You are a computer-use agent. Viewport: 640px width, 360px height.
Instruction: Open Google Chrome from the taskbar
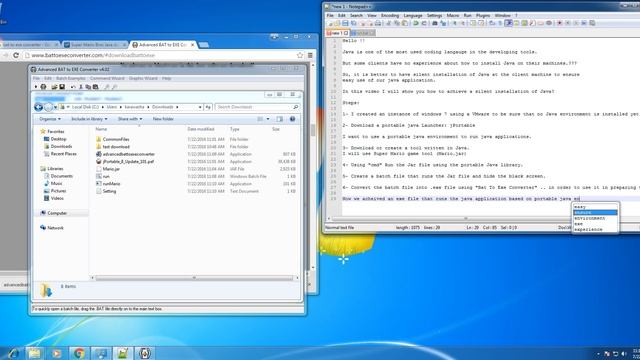coord(79,353)
